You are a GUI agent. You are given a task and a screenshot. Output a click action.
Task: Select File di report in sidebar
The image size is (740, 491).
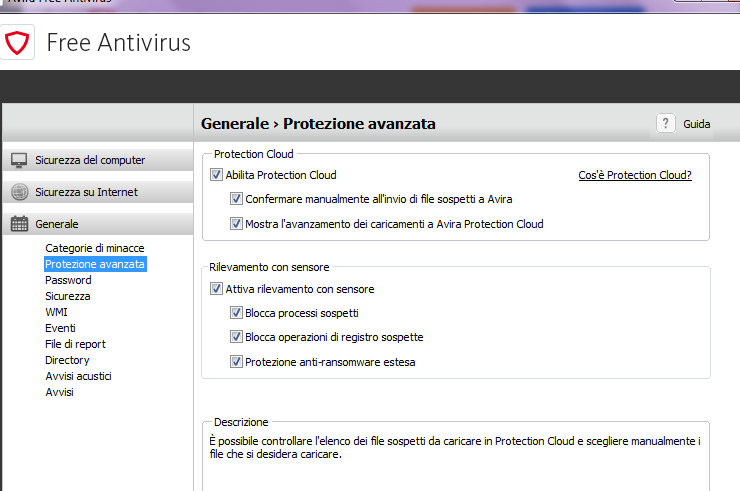click(x=75, y=344)
